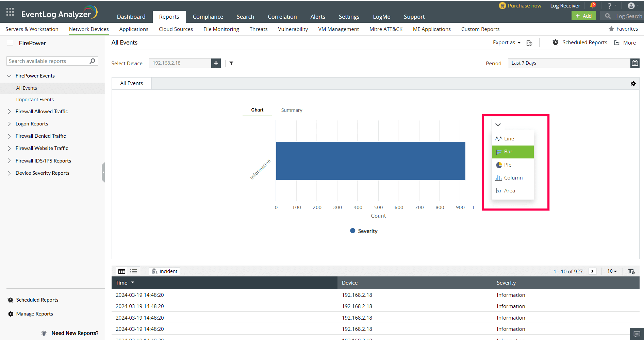Expand Firewall Denied Traffic group
This screenshot has width=644, height=340.
click(x=9, y=136)
